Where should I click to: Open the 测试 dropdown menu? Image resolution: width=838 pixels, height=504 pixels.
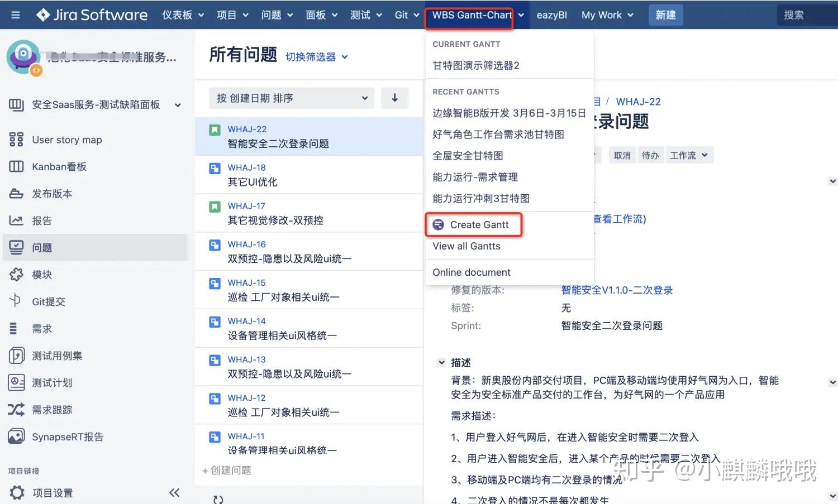point(366,15)
